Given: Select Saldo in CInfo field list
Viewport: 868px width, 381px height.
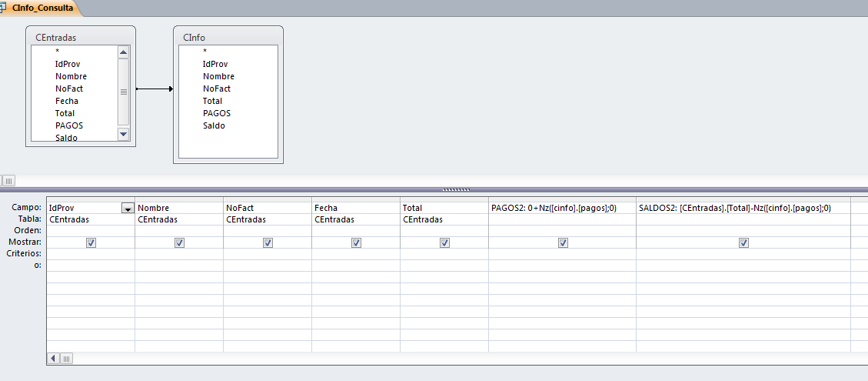Looking at the screenshot, I should pos(214,125).
